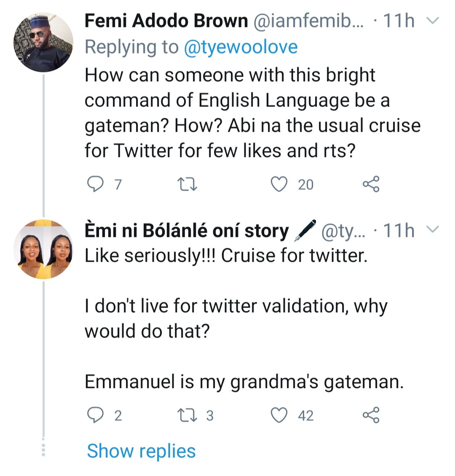Screen dimensions: 455x476
Task: Open the tweet text about gateman's English
Action: pos(252,113)
